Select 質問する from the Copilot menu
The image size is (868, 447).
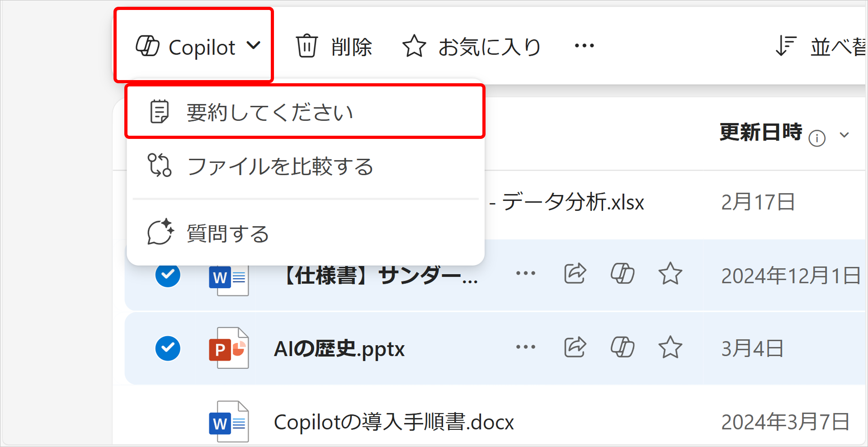pyautogui.click(x=305, y=233)
